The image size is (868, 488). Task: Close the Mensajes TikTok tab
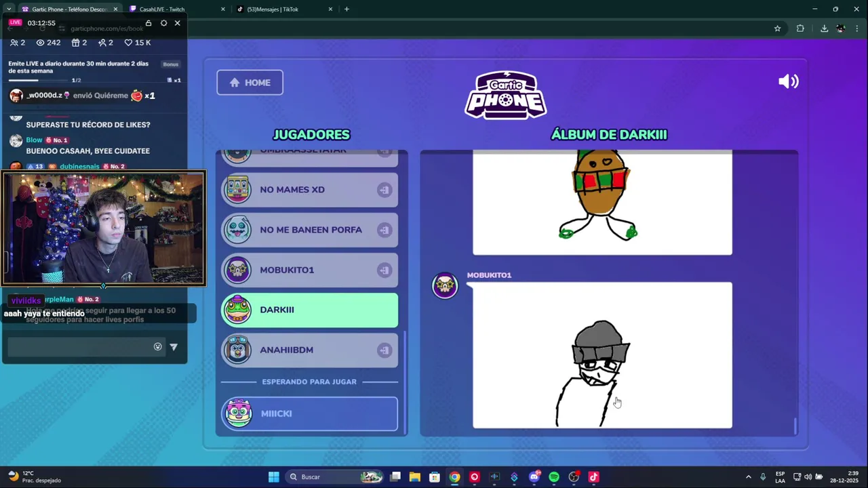point(331,9)
